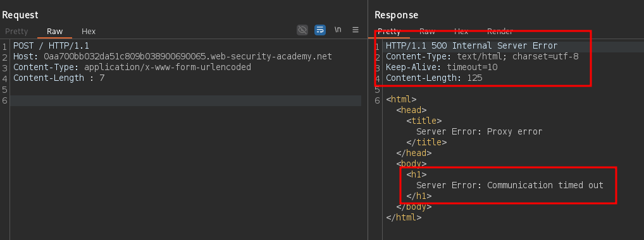Click the 'Content-Length: 125' response header
Image resolution: width=644 pixels, height=240 pixels.
[x=434, y=78]
